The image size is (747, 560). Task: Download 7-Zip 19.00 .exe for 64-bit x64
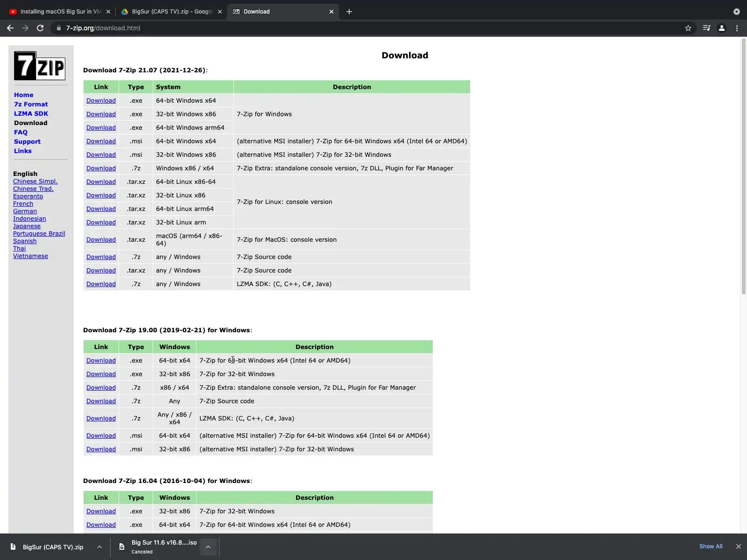point(101,361)
